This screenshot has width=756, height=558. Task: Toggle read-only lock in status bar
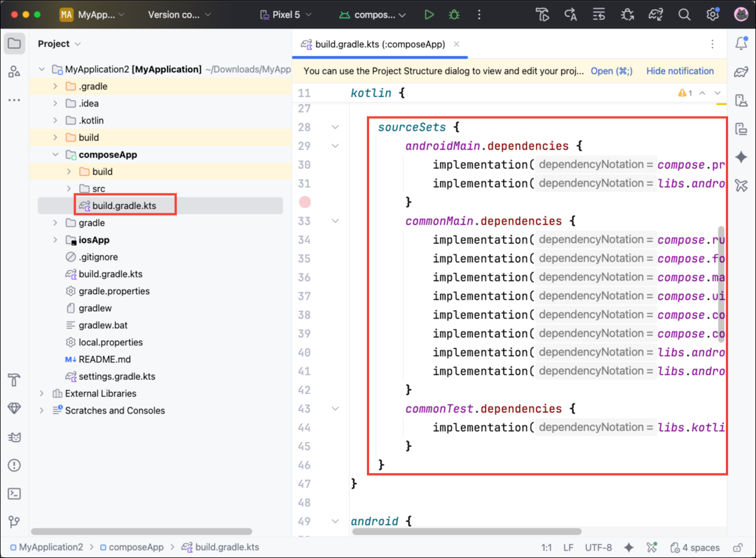pyautogui.click(x=738, y=547)
